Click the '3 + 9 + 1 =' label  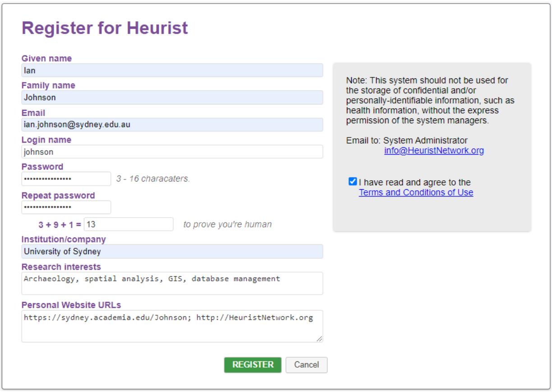[x=60, y=224]
